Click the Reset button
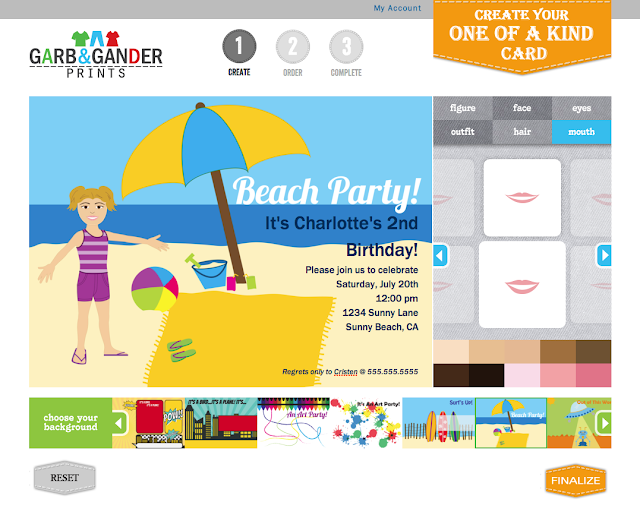 point(64,478)
